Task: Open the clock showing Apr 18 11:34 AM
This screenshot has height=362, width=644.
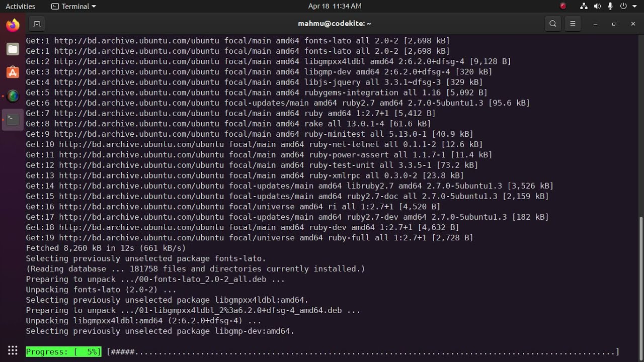Action: coord(335,6)
